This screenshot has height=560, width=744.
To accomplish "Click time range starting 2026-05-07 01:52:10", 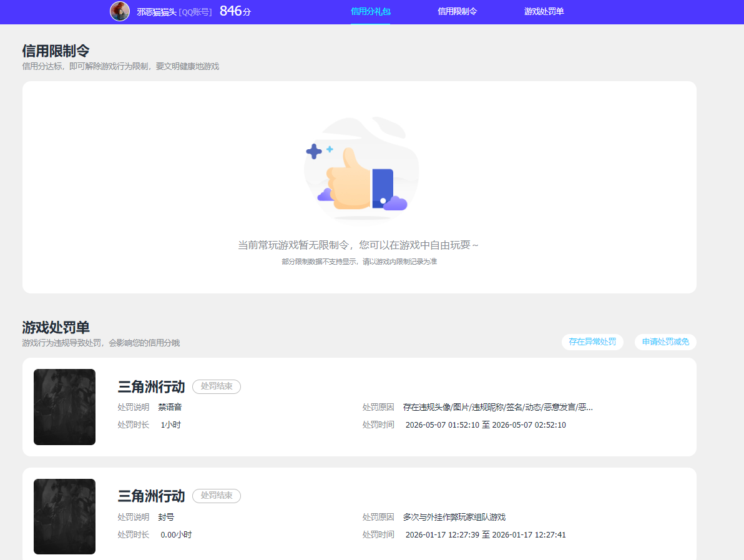I will [486, 425].
